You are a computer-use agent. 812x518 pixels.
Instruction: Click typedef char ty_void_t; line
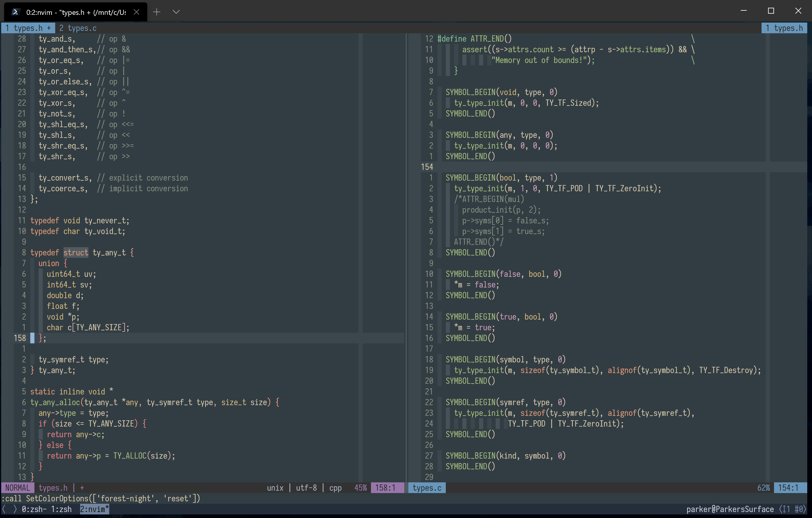coord(77,231)
